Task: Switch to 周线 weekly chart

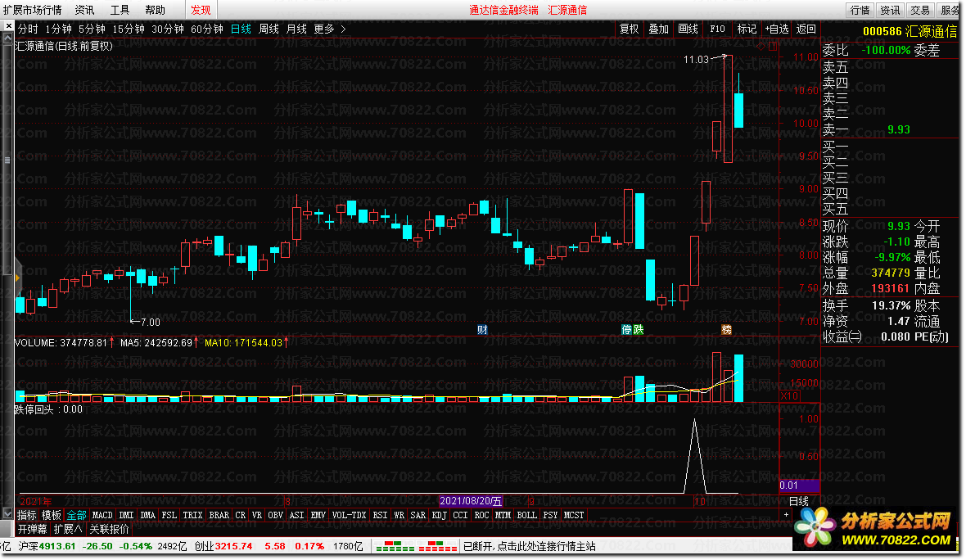Action: [269, 29]
